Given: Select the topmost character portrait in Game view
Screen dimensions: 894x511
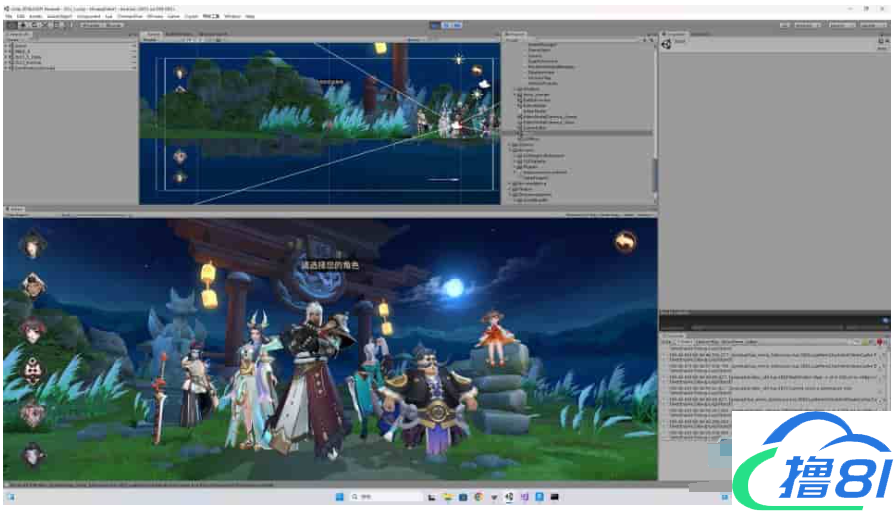Looking at the screenshot, I should (33, 244).
